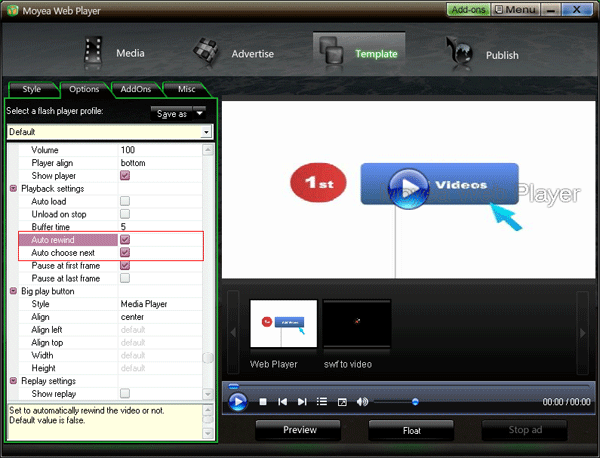Open the Template section
The height and width of the screenshot is (458, 600).
click(x=359, y=54)
